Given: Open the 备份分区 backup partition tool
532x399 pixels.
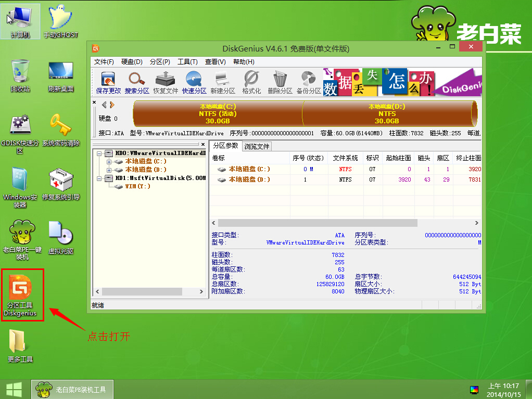Looking at the screenshot, I should point(309,82).
